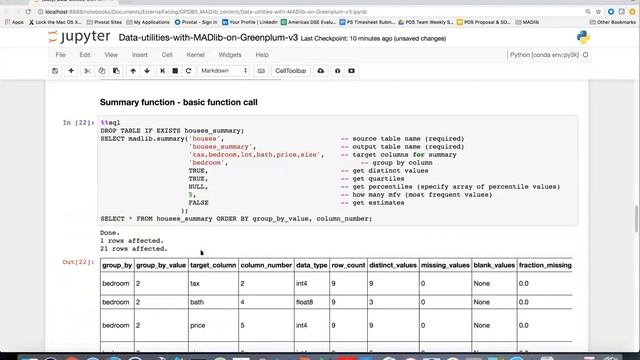Open the Edit menu
640x360 pixels.
click(85, 55)
